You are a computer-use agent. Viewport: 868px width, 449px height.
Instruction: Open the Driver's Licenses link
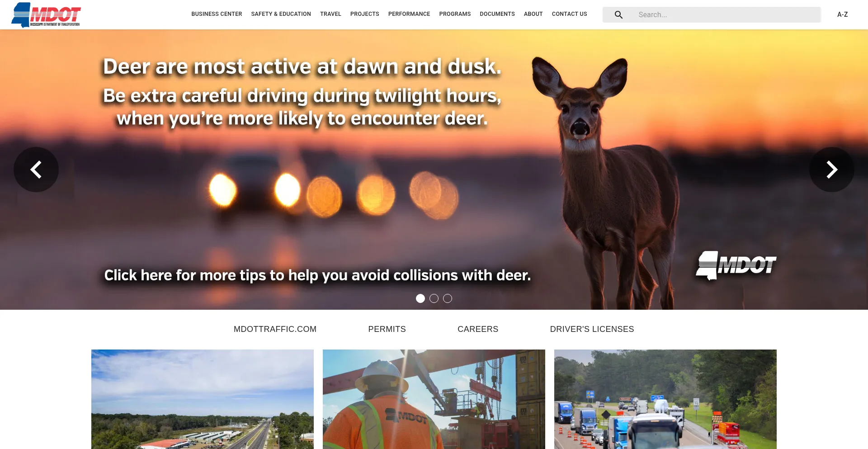click(592, 329)
